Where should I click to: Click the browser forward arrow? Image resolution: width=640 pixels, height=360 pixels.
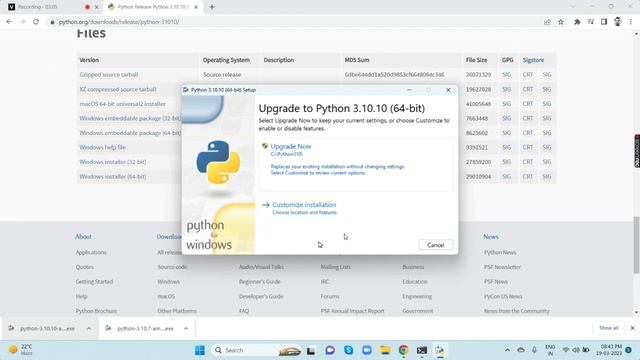[22, 22]
